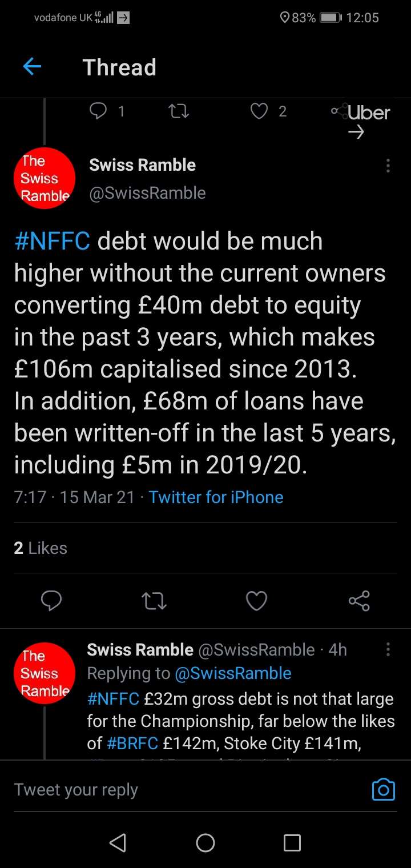The width and height of the screenshot is (411, 868).
Task: Tap the Tweet your reply field
Action: [x=171, y=789]
